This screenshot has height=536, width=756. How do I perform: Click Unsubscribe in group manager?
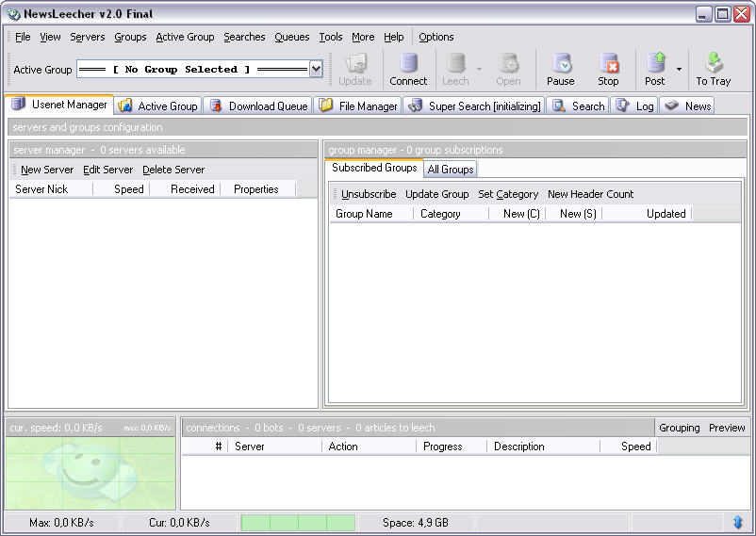(369, 194)
